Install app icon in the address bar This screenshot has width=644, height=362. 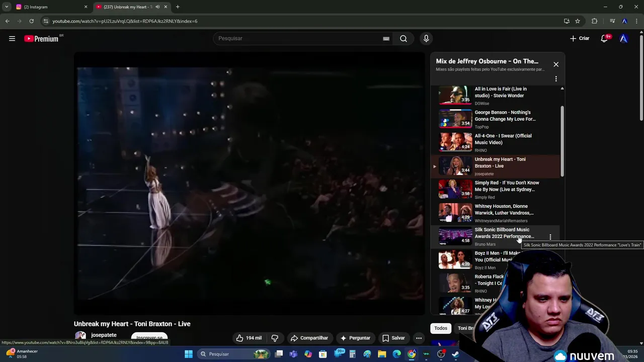pos(567,21)
